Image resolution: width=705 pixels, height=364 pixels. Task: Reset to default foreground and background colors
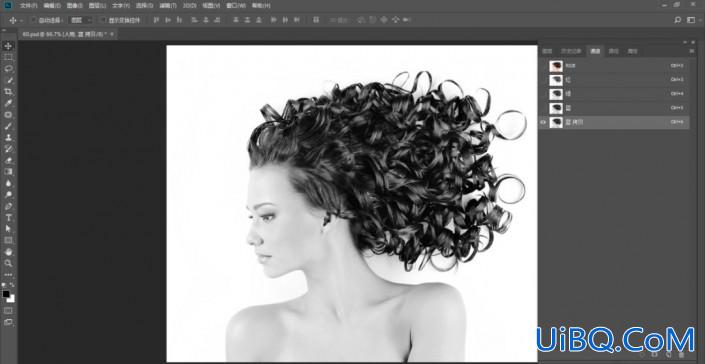(4, 285)
